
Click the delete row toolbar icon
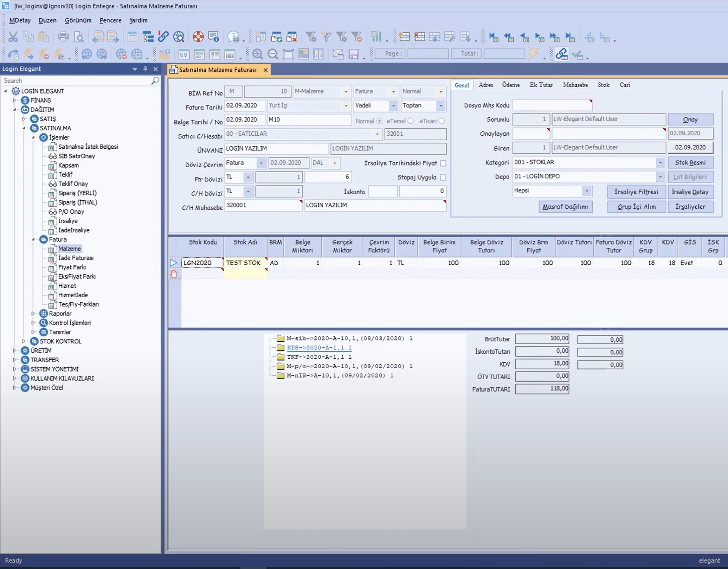point(419,37)
